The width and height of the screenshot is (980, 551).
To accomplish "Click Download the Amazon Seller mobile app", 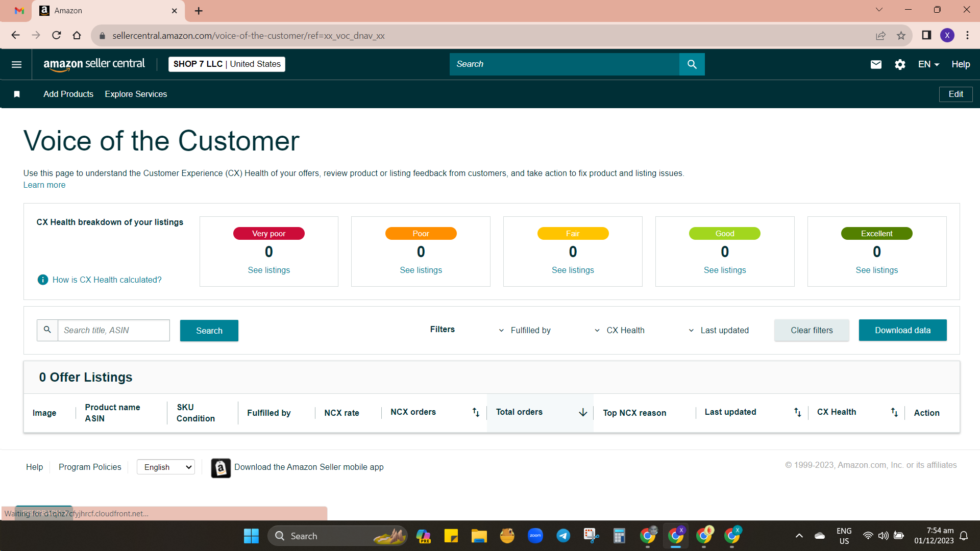I will click(309, 467).
